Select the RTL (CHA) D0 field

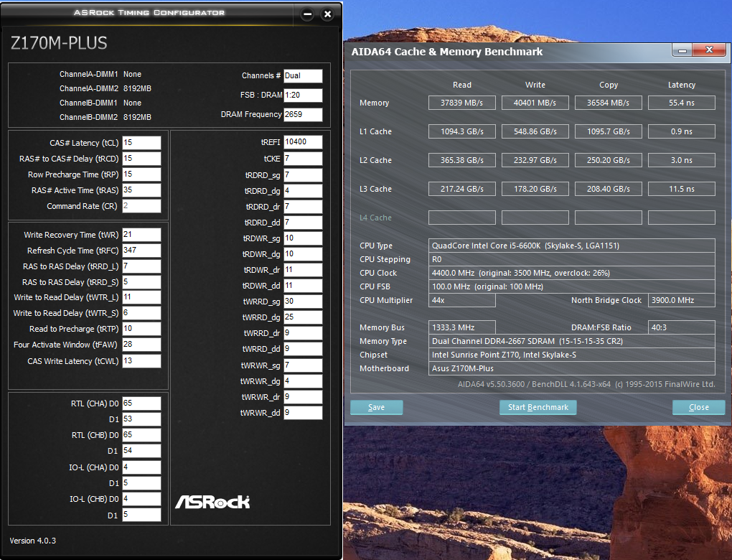click(x=141, y=403)
